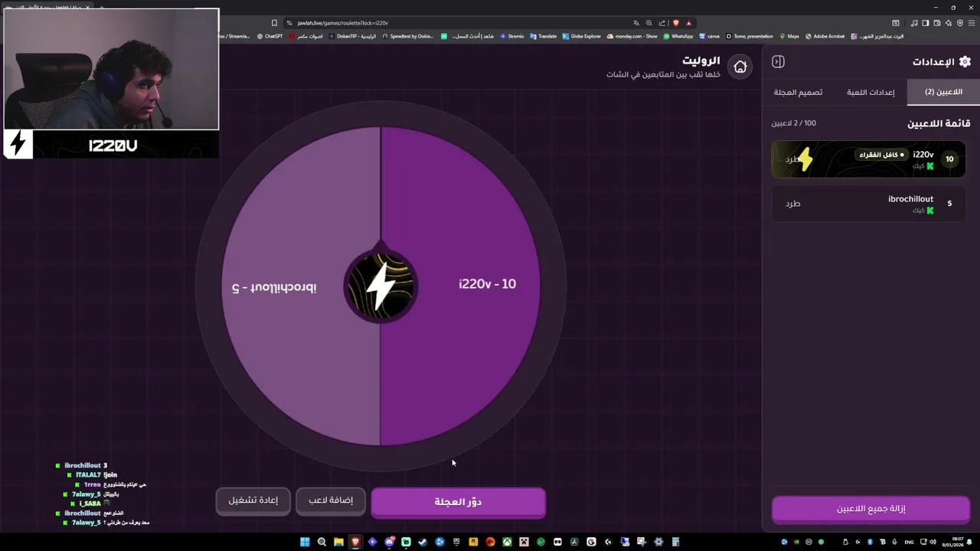Open Rockstar Games launcher from taskbar
The height and width of the screenshot is (551, 980).
(x=473, y=542)
